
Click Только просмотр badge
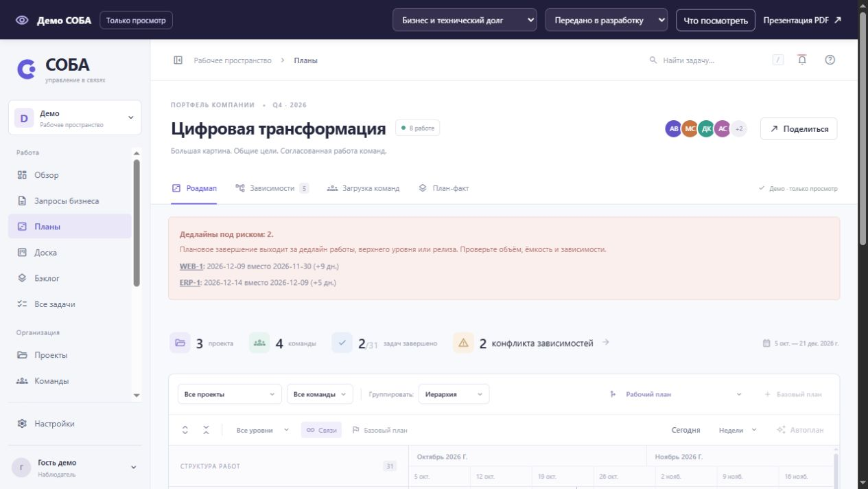(x=137, y=20)
